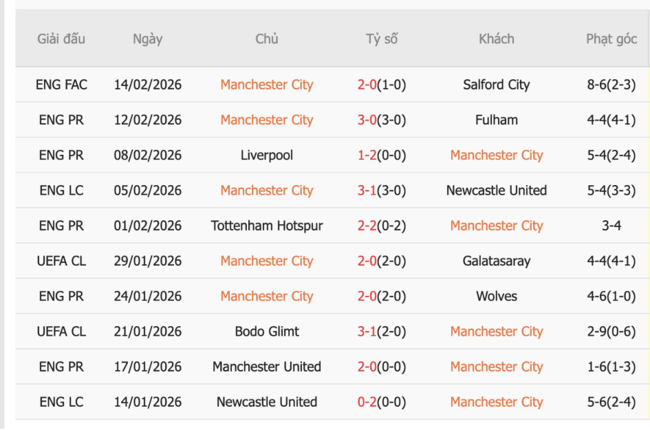Click the ENG FAC league label
The image size is (650, 430).
coord(61,85)
